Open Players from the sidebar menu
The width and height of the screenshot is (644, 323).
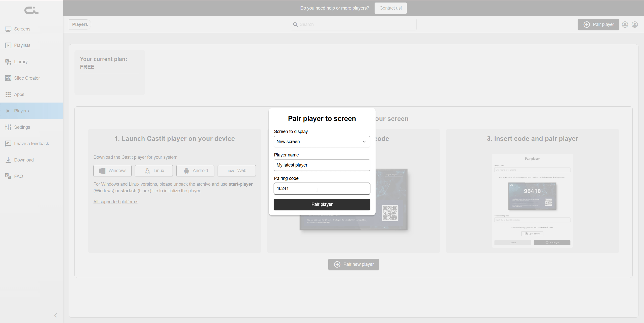point(21,111)
